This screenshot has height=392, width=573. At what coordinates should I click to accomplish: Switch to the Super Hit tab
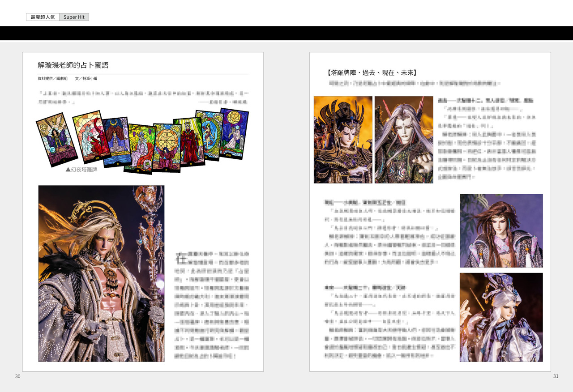coord(74,17)
